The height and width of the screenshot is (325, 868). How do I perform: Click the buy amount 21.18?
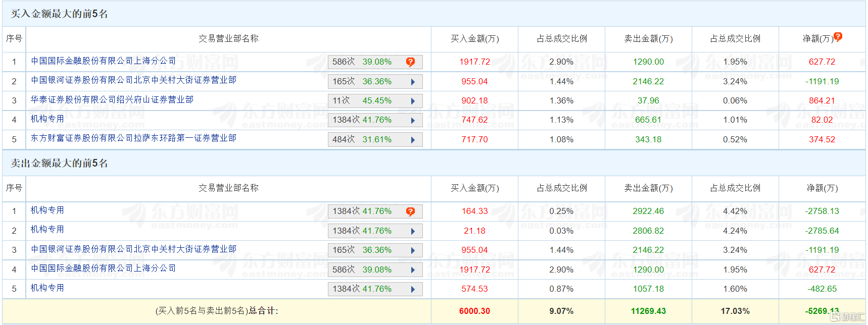click(x=474, y=231)
